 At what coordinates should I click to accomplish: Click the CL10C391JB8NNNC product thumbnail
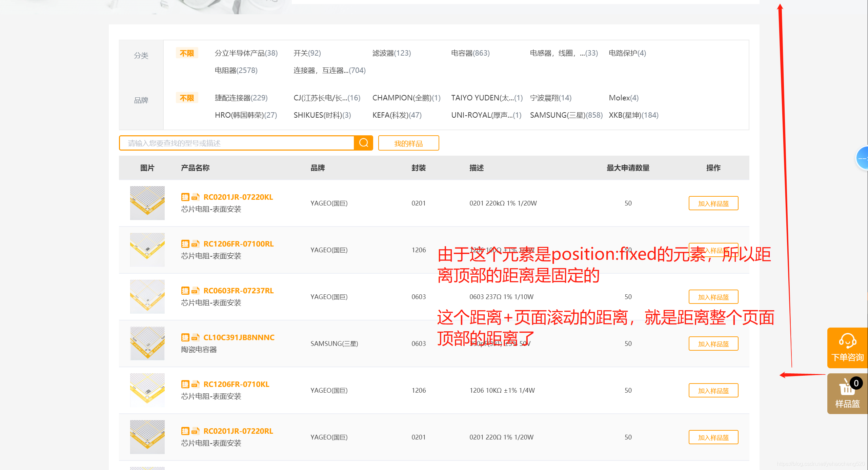(x=147, y=343)
